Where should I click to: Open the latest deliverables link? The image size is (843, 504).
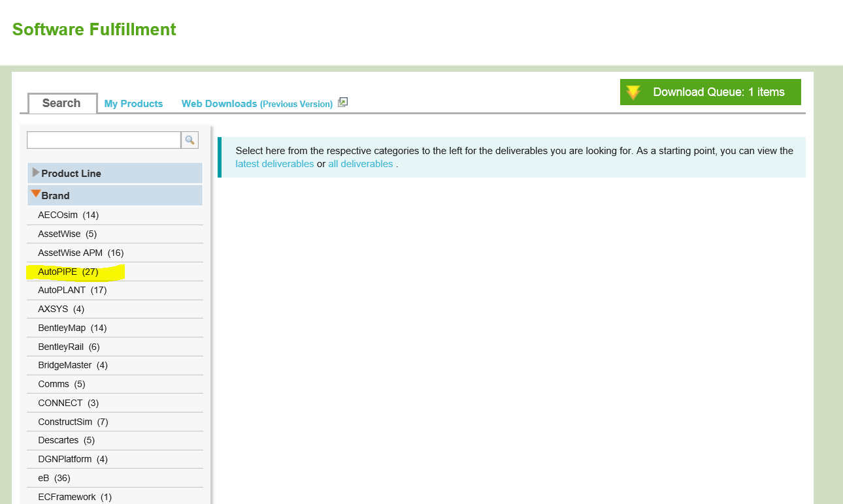pyautogui.click(x=274, y=164)
